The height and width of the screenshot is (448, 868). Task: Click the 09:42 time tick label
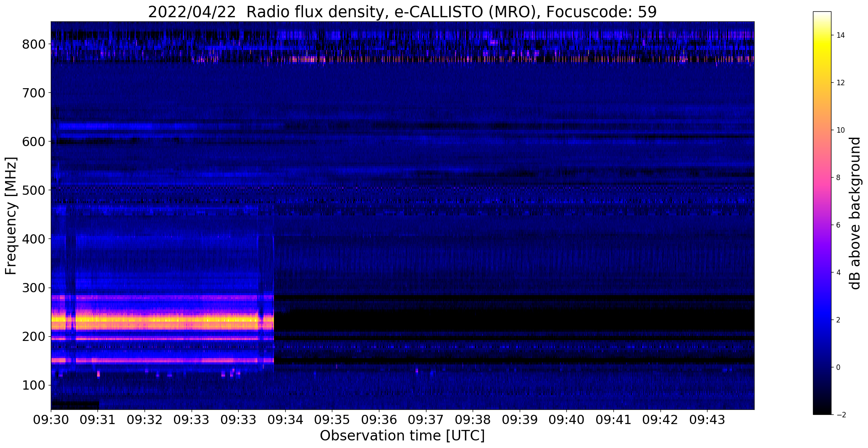pos(661,420)
